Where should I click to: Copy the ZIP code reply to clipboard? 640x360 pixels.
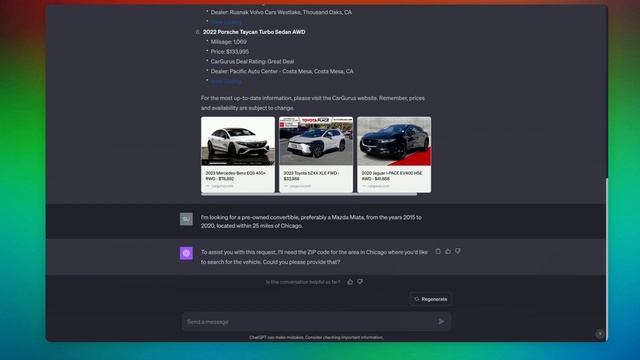(x=438, y=251)
